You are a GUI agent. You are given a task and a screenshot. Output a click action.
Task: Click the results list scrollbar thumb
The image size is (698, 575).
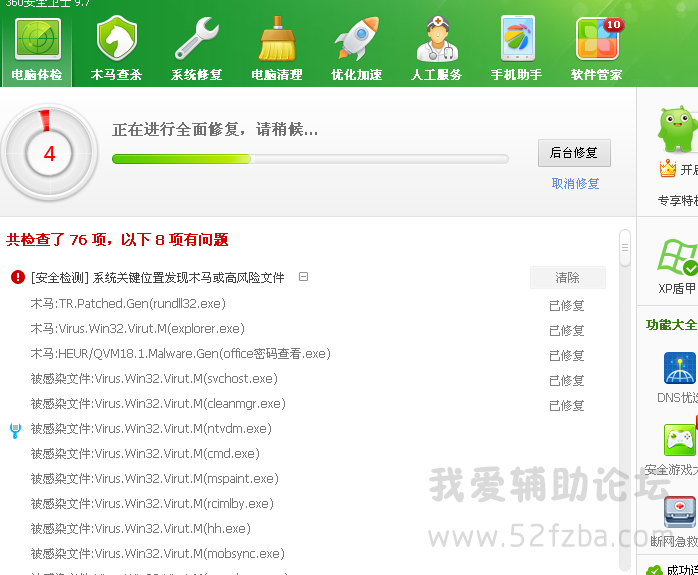[625, 248]
